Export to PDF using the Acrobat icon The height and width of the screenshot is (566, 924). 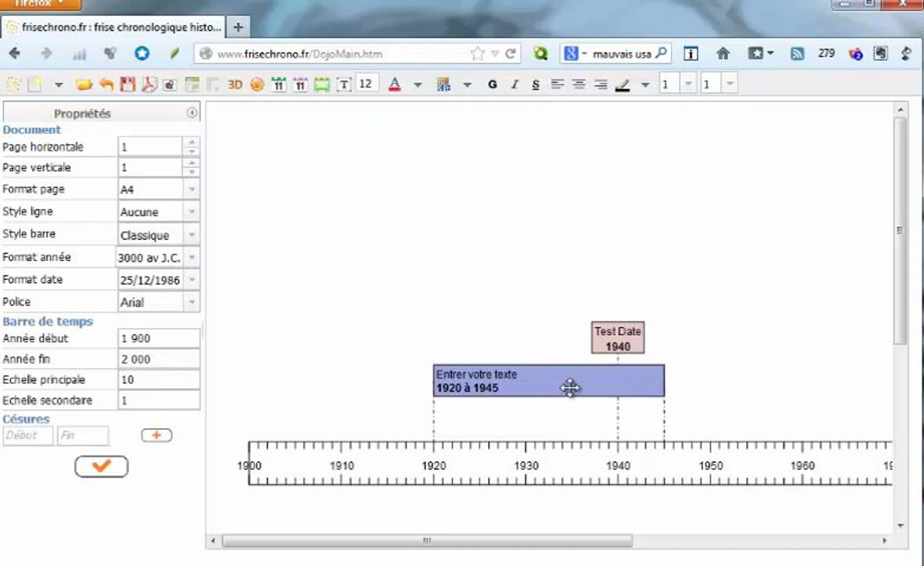pos(148,84)
